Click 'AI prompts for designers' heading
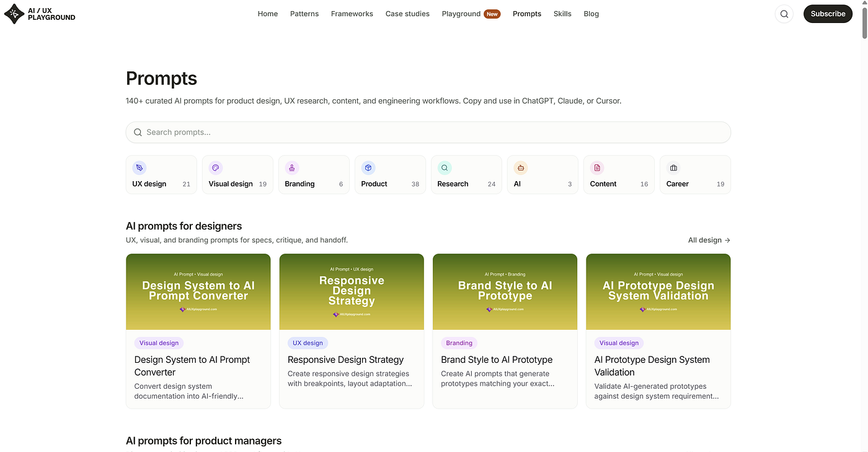The width and height of the screenshot is (868, 452). 184,226
